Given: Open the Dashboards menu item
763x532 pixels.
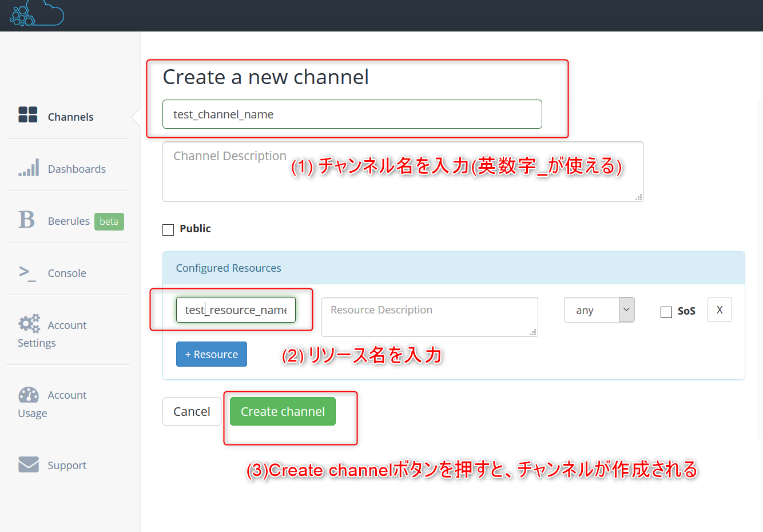Looking at the screenshot, I should coord(77,169).
